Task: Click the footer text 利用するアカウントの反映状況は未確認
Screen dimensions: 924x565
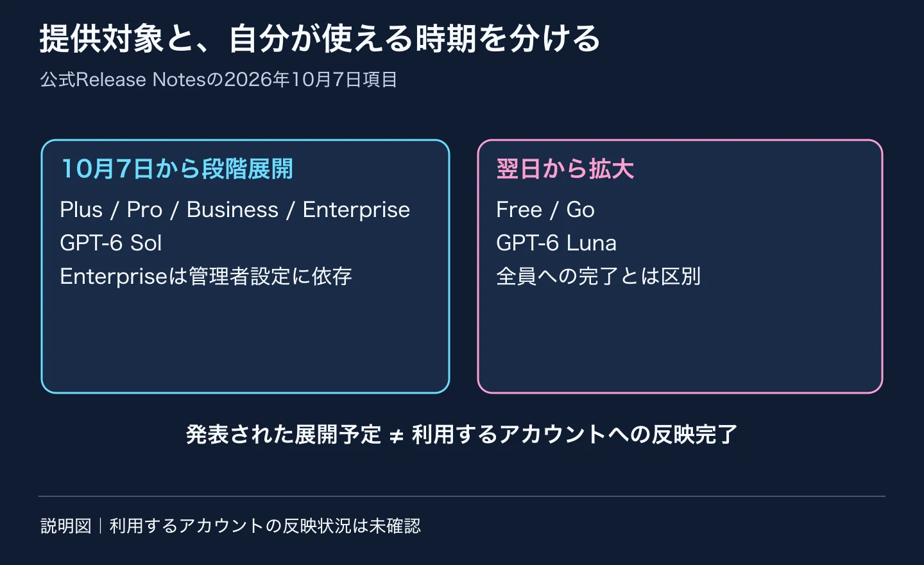Action: coord(266,526)
